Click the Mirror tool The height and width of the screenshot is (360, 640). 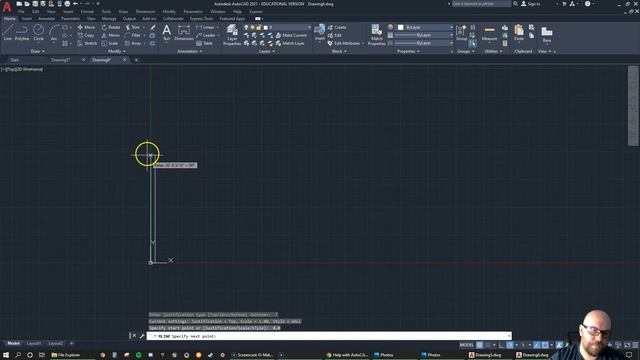pos(110,36)
